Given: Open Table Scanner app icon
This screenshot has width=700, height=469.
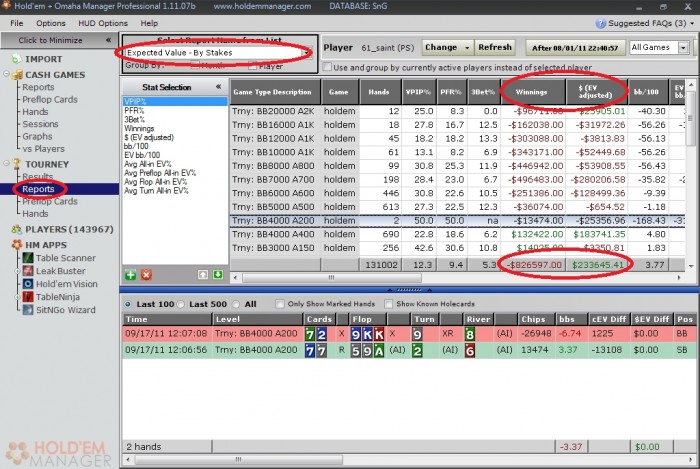Looking at the screenshot, I should (28, 258).
